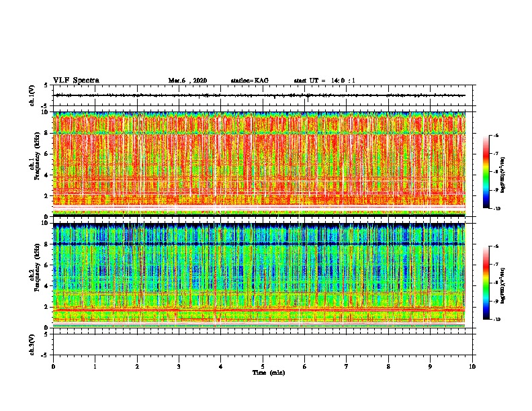Click the "station=KAG" header label
The height and width of the screenshot is (411, 532).
[x=250, y=81]
